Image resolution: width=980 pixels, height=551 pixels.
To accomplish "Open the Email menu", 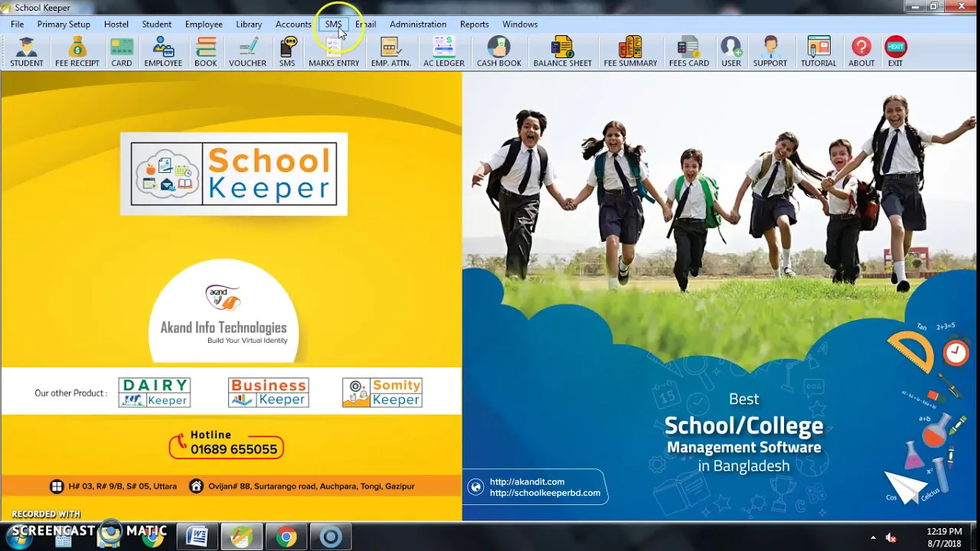I will (x=366, y=24).
